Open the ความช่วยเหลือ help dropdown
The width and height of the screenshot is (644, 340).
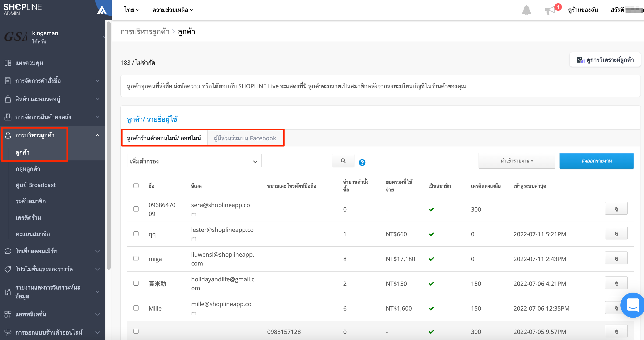(173, 10)
